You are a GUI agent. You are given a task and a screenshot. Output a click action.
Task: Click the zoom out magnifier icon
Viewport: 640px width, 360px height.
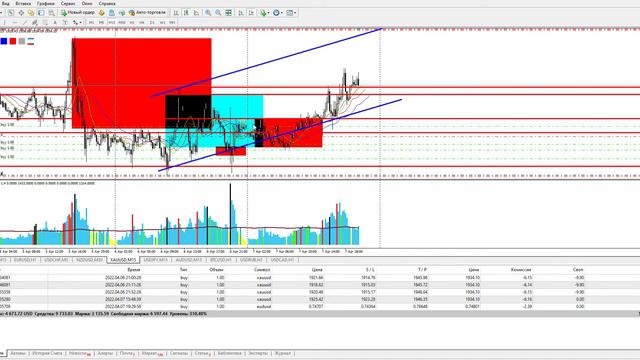click(218, 13)
